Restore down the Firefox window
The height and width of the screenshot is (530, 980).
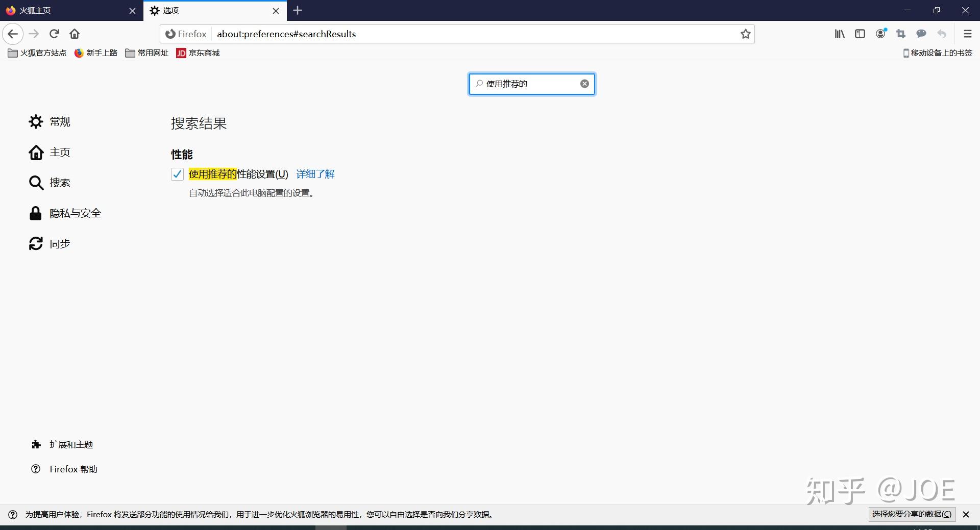[937, 10]
